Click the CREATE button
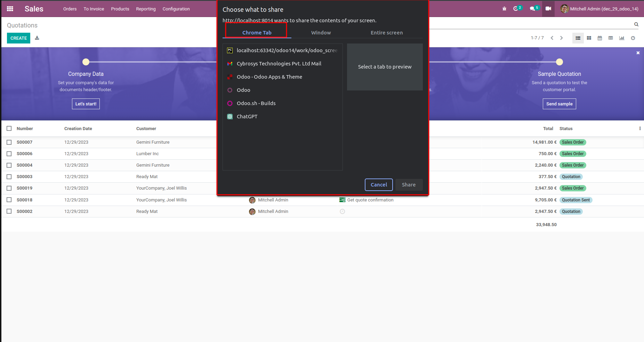 coord(19,38)
